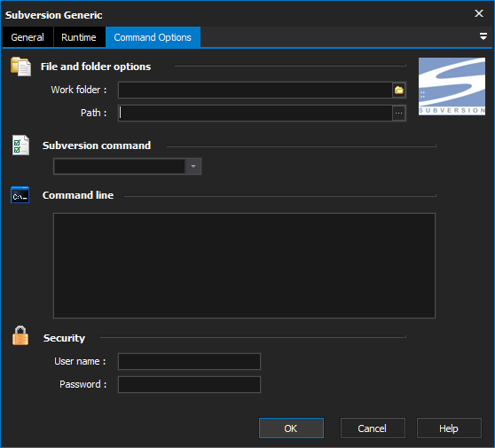The image size is (495, 448).
Task: Click the Command line console icon
Action: 20,195
